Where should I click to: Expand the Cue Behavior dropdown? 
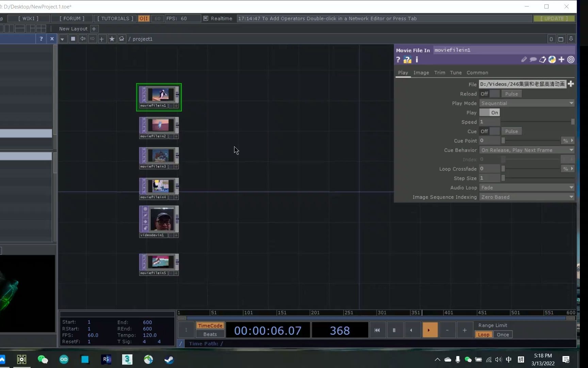(x=527, y=150)
